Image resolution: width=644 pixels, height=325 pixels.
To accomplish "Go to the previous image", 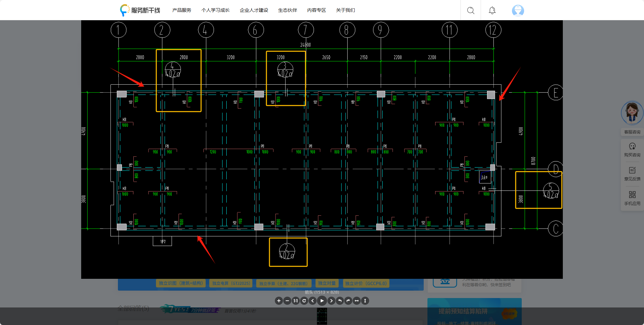I will (313, 301).
